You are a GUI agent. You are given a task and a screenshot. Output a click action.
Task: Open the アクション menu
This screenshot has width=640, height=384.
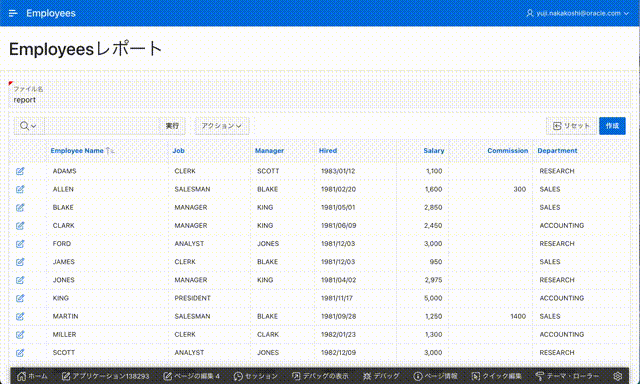click(x=222, y=126)
